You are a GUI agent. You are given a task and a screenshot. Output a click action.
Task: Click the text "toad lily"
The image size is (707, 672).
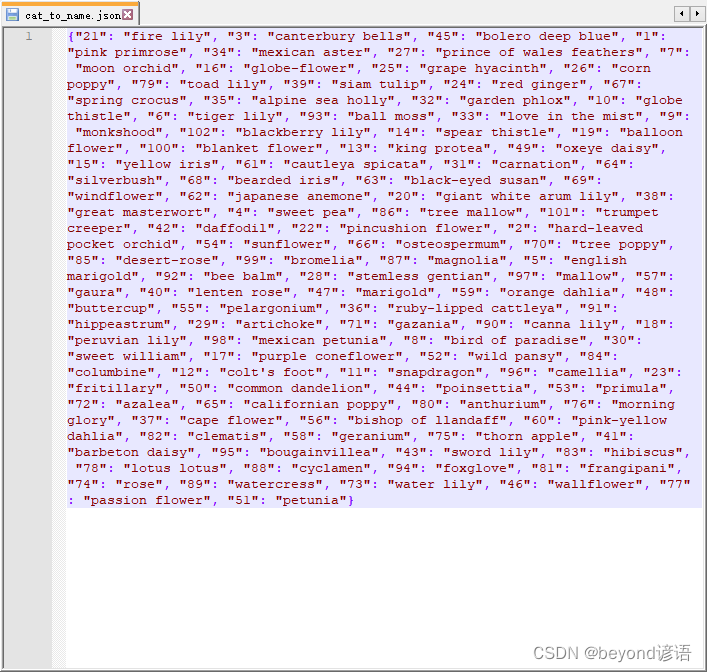coord(223,84)
